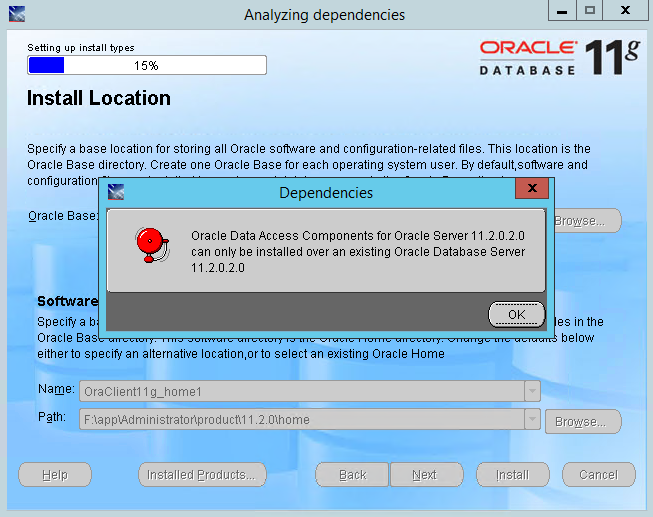
Task: Open the Name dropdown arrow
Action: (532, 391)
